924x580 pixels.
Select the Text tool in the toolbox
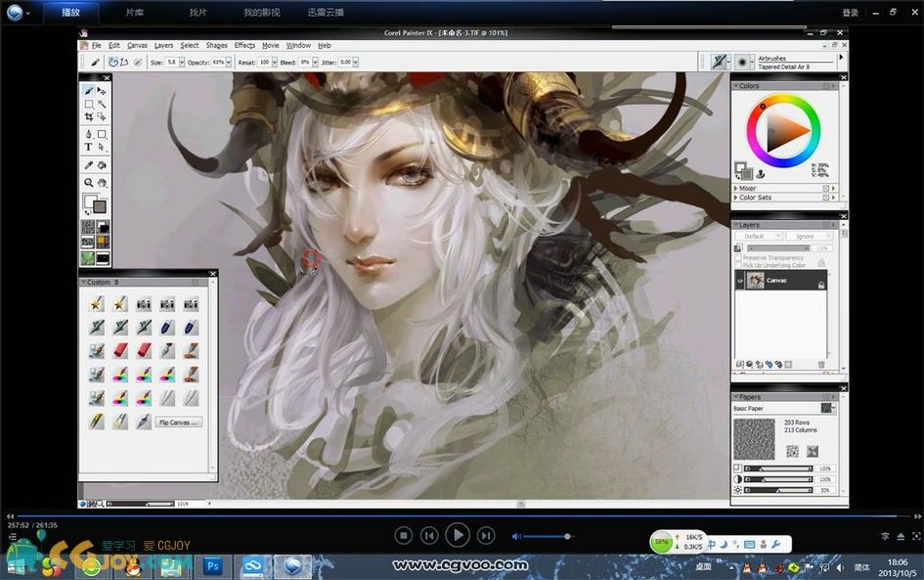pyautogui.click(x=88, y=148)
